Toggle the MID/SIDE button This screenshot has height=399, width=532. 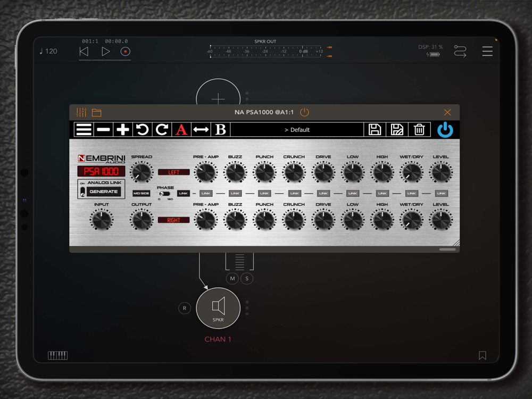[x=141, y=194]
